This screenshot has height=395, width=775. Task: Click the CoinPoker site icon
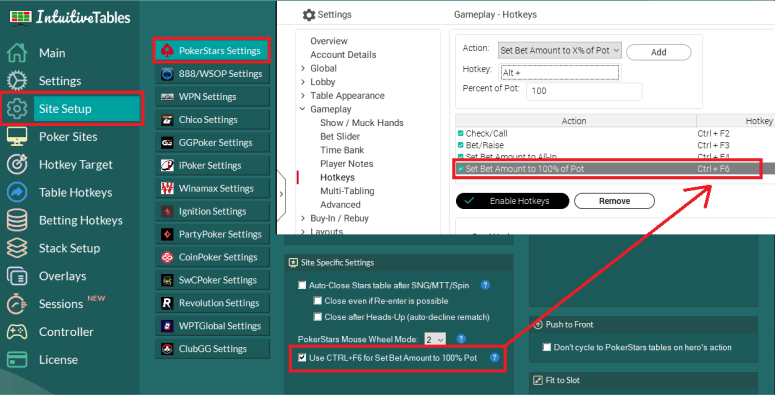click(x=167, y=257)
